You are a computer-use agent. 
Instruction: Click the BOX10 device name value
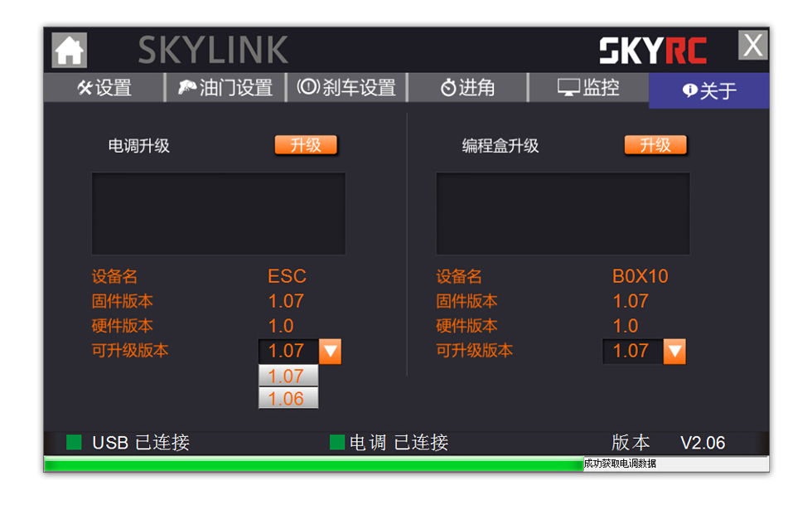(640, 276)
